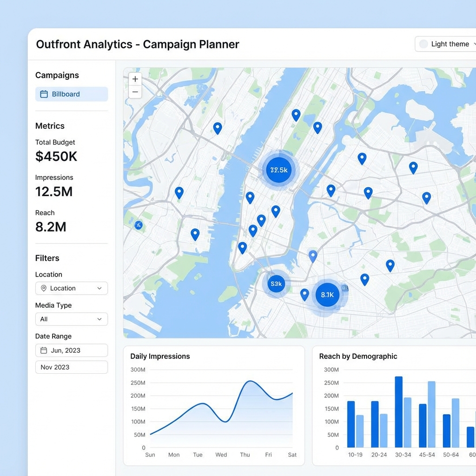Click the Nov 2023 end date field
This screenshot has width=476, height=476.
click(x=72, y=367)
